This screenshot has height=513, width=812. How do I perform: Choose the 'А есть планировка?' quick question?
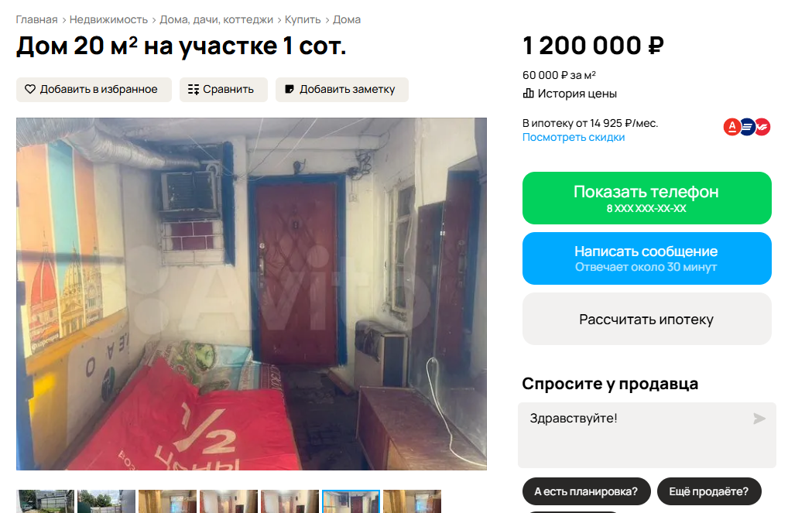click(586, 491)
